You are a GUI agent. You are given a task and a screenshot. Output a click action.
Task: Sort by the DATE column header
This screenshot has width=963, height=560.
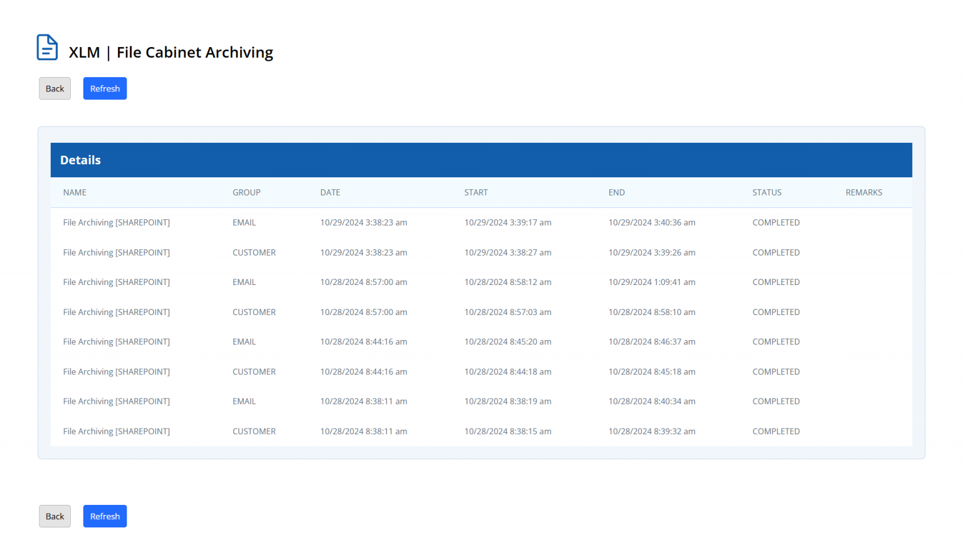click(x=330, y=192)
